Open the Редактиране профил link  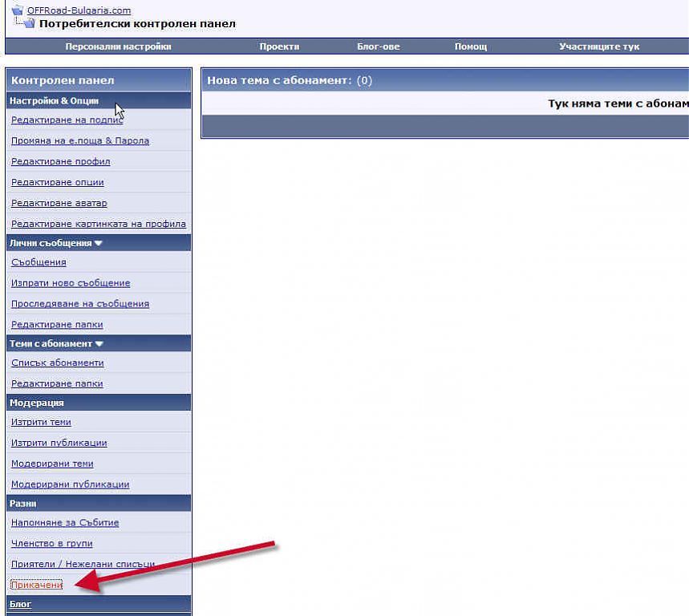tap(61, 161)
